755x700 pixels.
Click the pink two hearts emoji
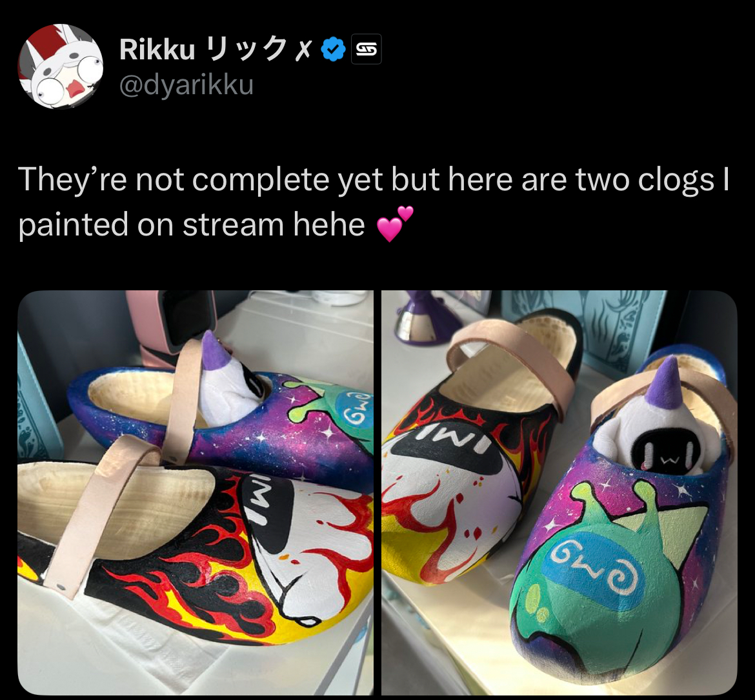coord(394,225)
